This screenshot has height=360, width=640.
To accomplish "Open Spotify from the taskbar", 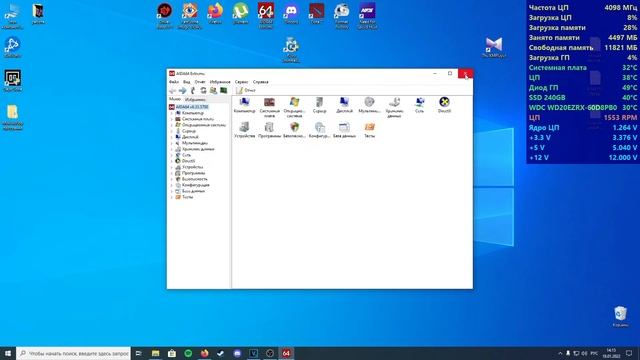I will (188, 353).
